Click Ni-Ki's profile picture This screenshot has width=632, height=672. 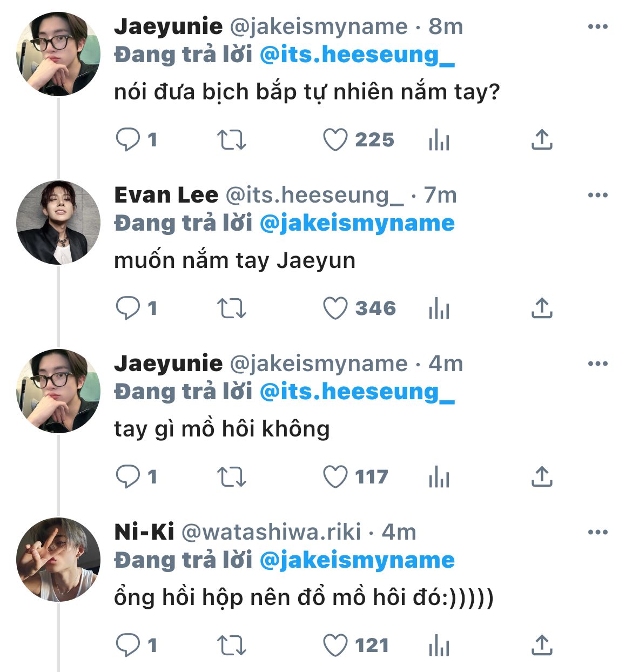(58, 560)
